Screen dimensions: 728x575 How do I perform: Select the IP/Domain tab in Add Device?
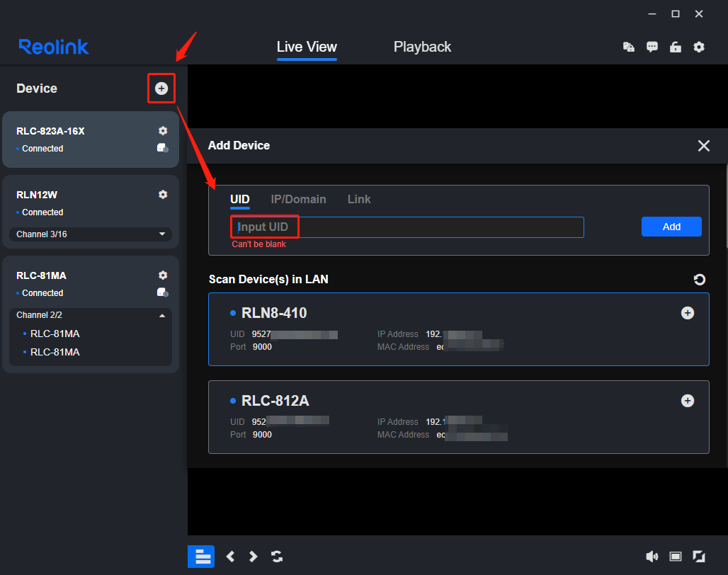coord(298,199)
